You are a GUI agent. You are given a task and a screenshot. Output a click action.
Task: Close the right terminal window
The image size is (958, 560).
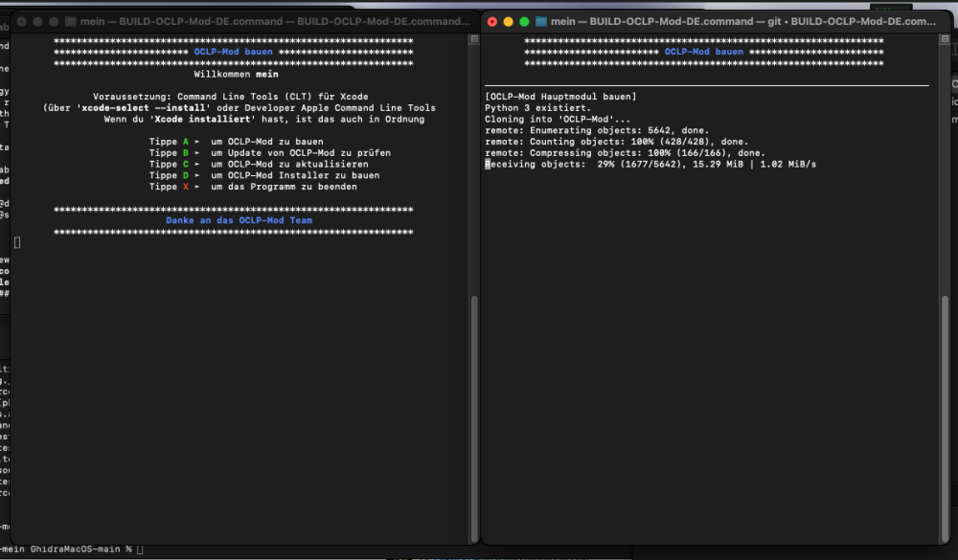492,21
